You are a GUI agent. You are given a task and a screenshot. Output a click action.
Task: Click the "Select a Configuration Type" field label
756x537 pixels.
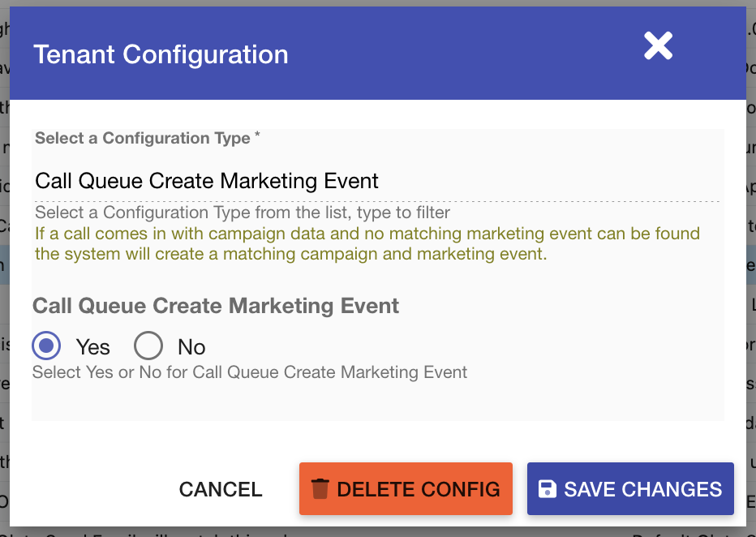pyautogui.click(x=143, y=138)
